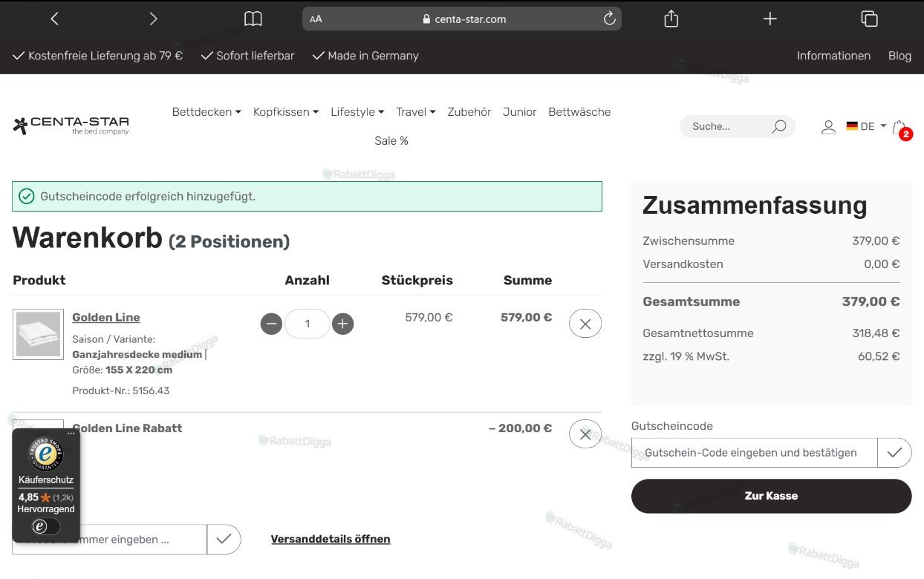Show the Safari tab overview
This screenshot has height=579, width=924.
pyautogui.click(x=869, y=19)
